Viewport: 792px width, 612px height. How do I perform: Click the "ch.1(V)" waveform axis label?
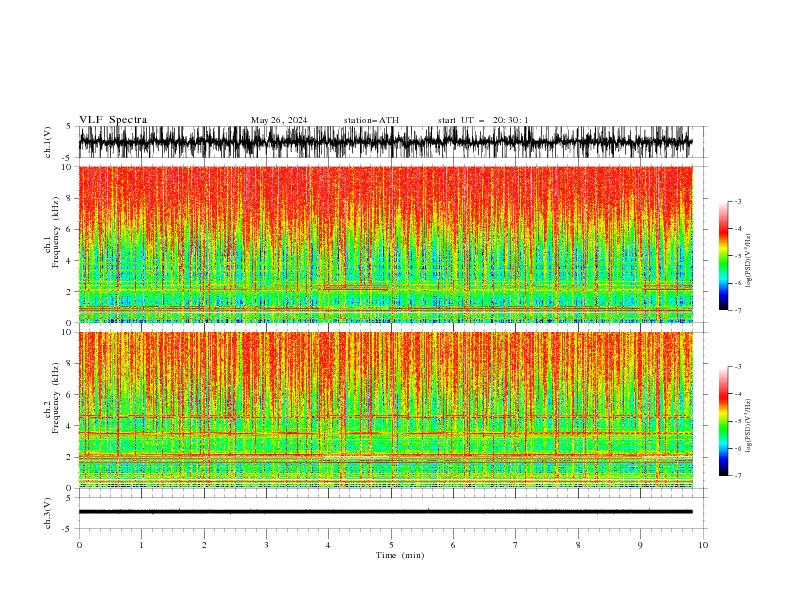[48, 142]
